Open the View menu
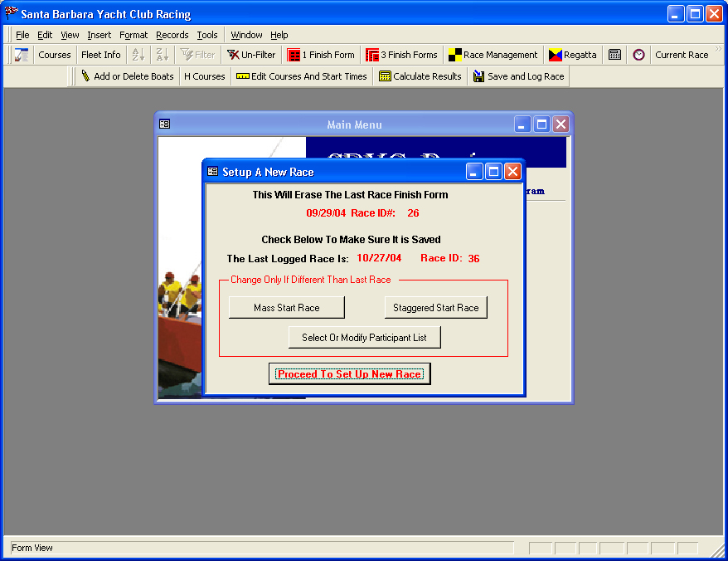This screenshot has width=728, height=561. coord(70,35)
